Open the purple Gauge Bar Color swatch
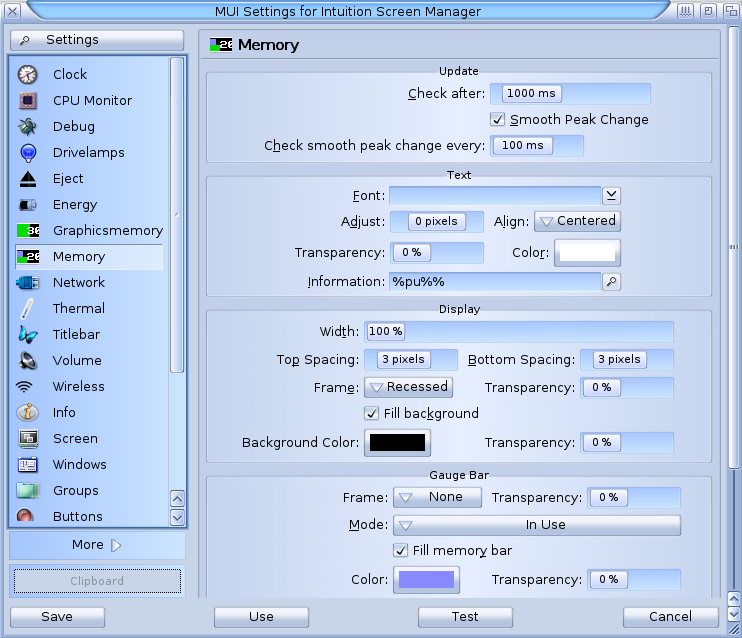742x638 pixels. click(x=426, y=580)
